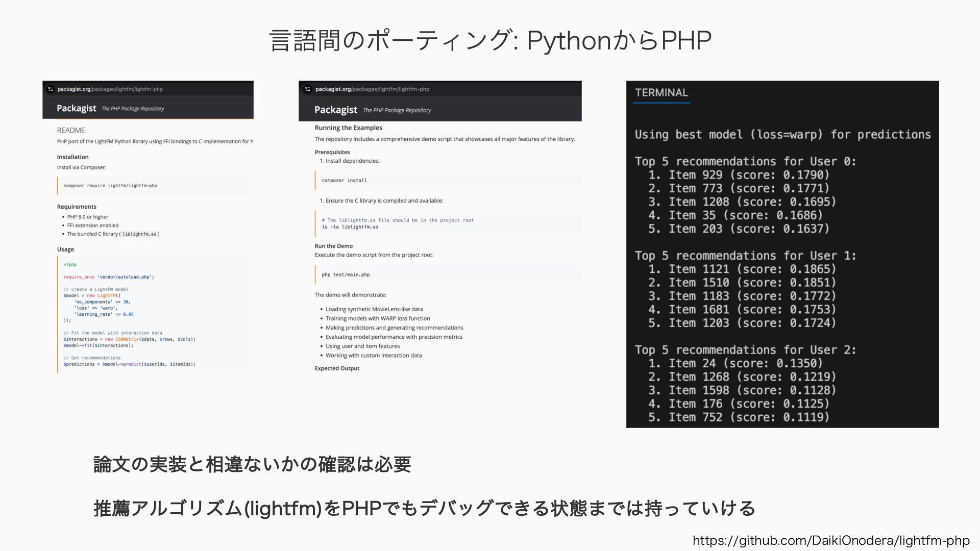Click the Installation heading
The width and height of the screenshot is (980, 551).
coord(73,157)
